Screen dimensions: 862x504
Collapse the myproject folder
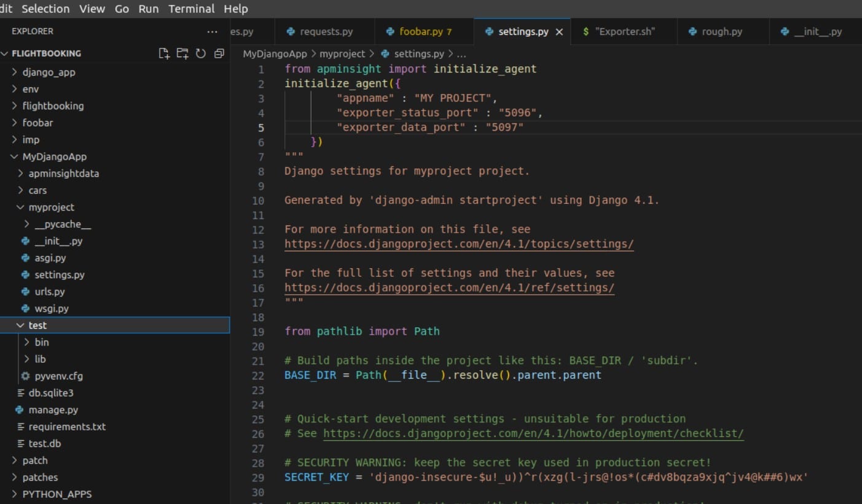coord(21,207)
